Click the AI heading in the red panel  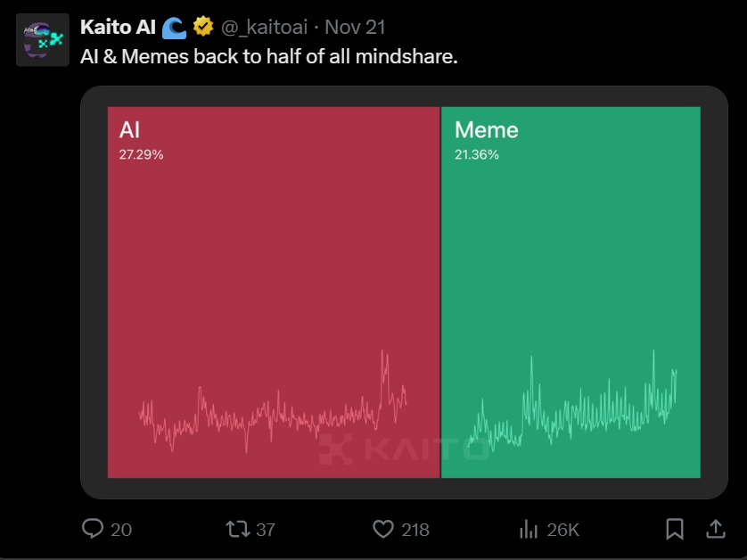click(129, 130)
